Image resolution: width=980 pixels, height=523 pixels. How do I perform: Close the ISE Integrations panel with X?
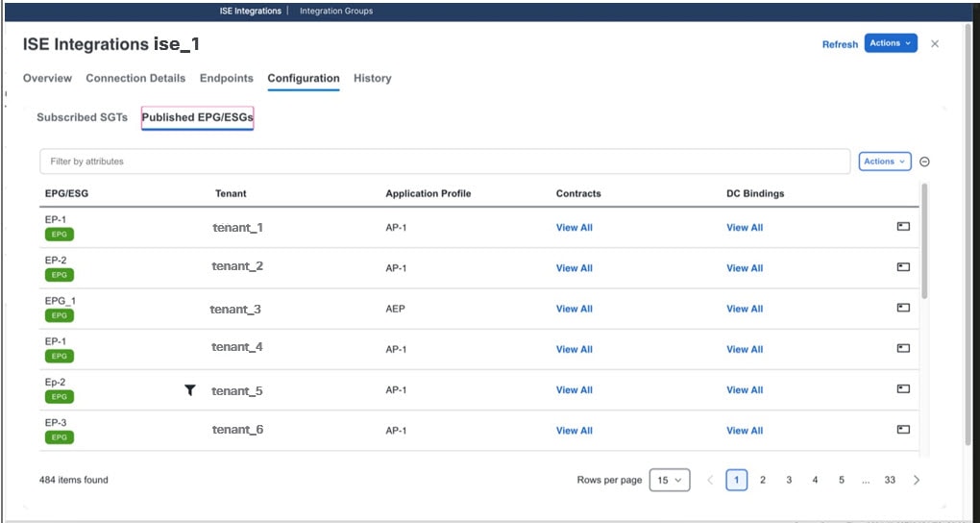point(935,44)
